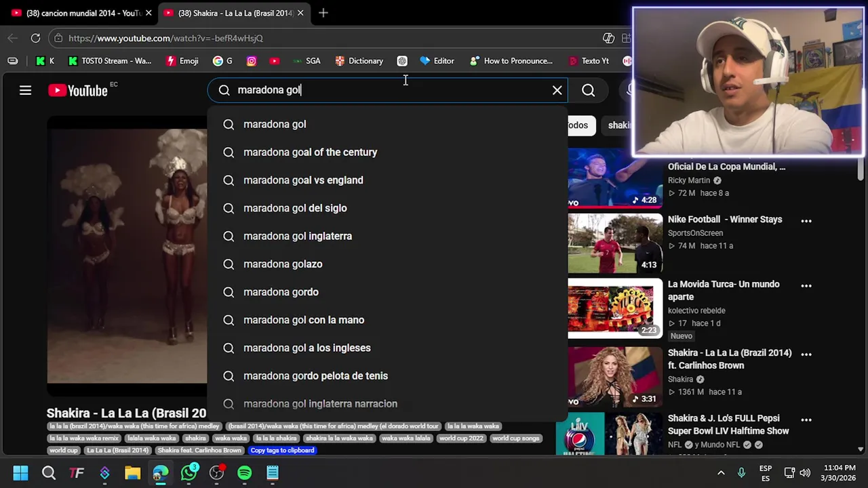Open the Google 'G' bookmark
868x488 pixels.
(x=222, y=61)
